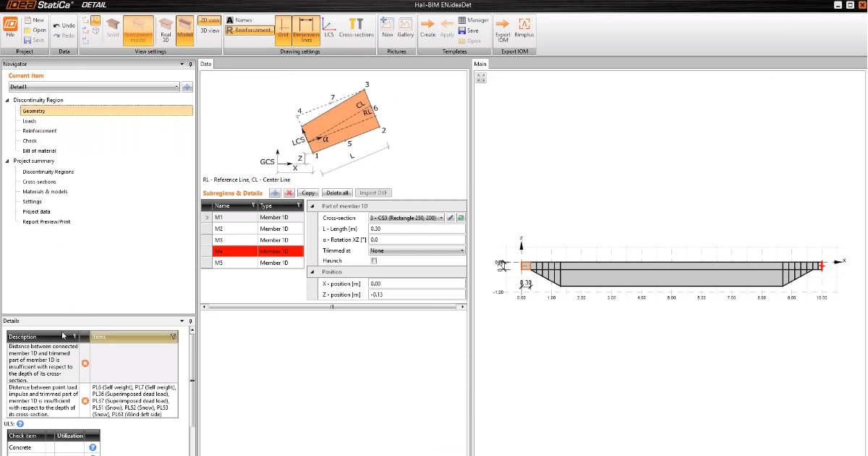Viewport: 868px width, 456px height.
Task: Add a new subregion with plus icon
Action: pos(275,193)
